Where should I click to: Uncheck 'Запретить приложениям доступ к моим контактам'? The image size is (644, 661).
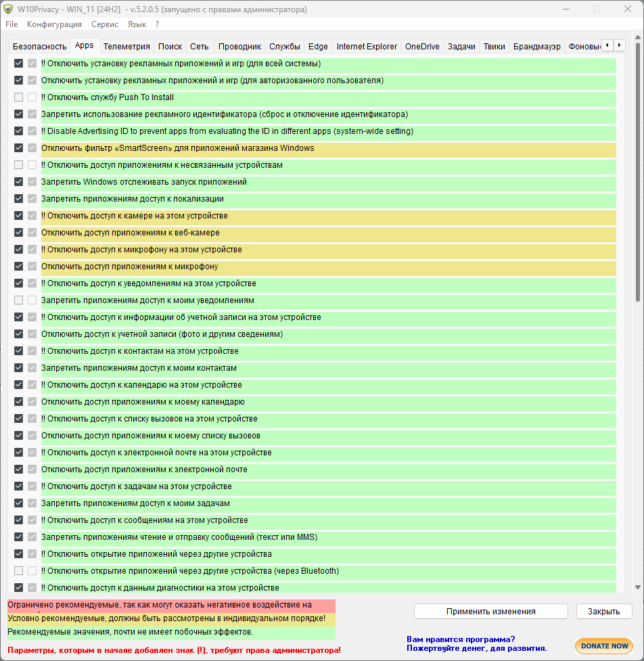tap(18, 367)
